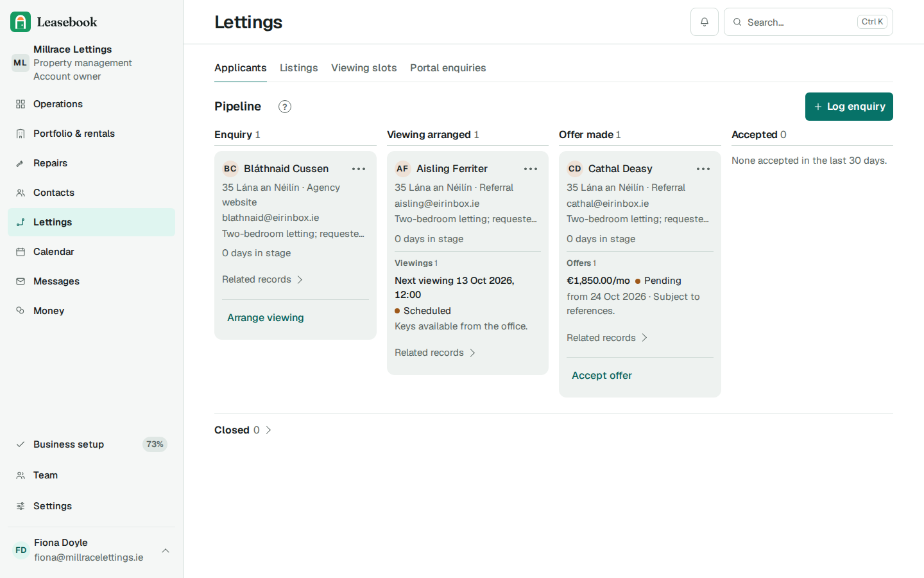Click the ML workspace avatar

[21, 63]
